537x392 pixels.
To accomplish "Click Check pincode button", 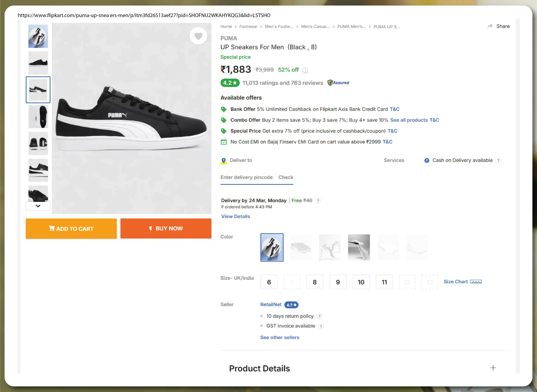I will [286, 177].
